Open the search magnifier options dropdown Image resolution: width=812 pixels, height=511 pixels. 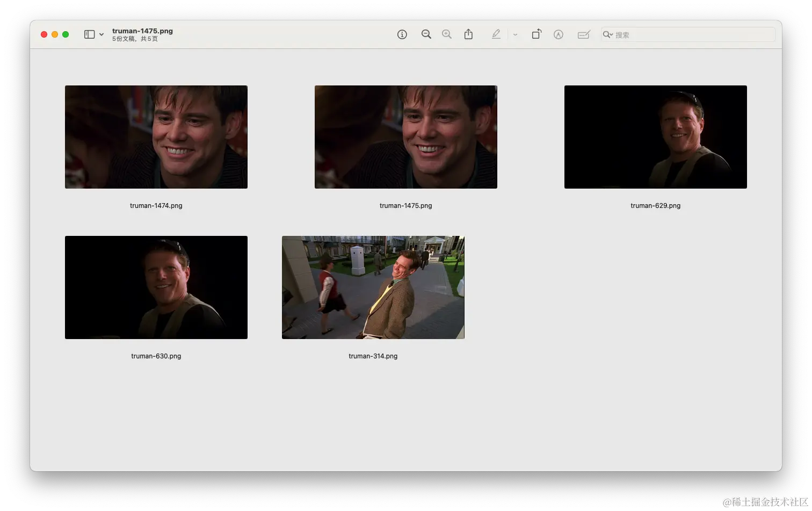point(608,34)
